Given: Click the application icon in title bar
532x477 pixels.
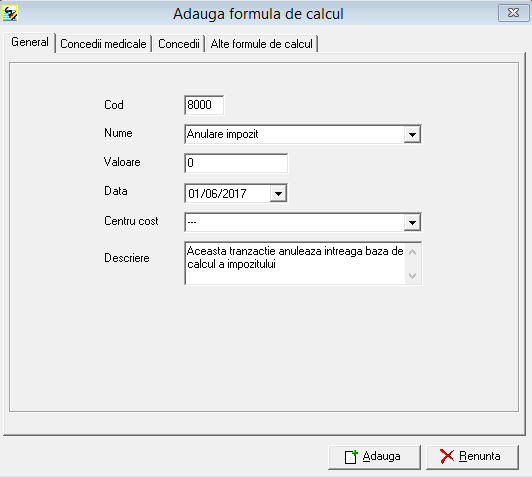Looking at the screenshot, I should [10, 14].
